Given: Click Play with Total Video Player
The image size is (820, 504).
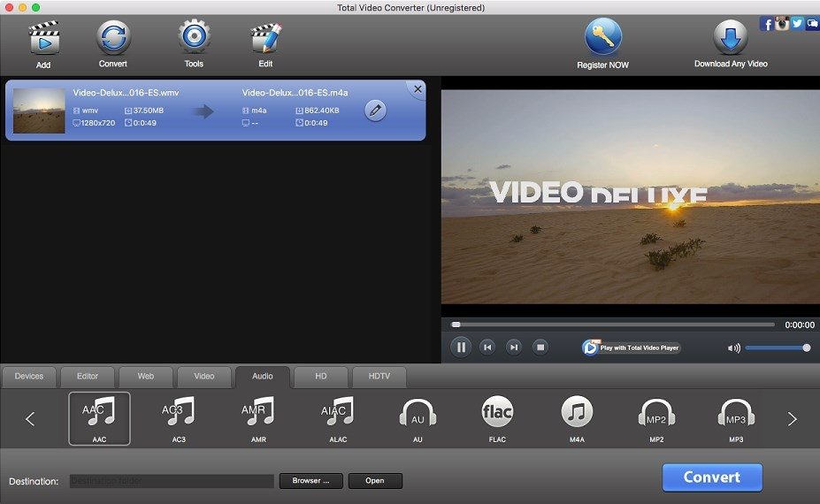Looking at the screenshot, I should pyautogui.click(x=632, y=347).
